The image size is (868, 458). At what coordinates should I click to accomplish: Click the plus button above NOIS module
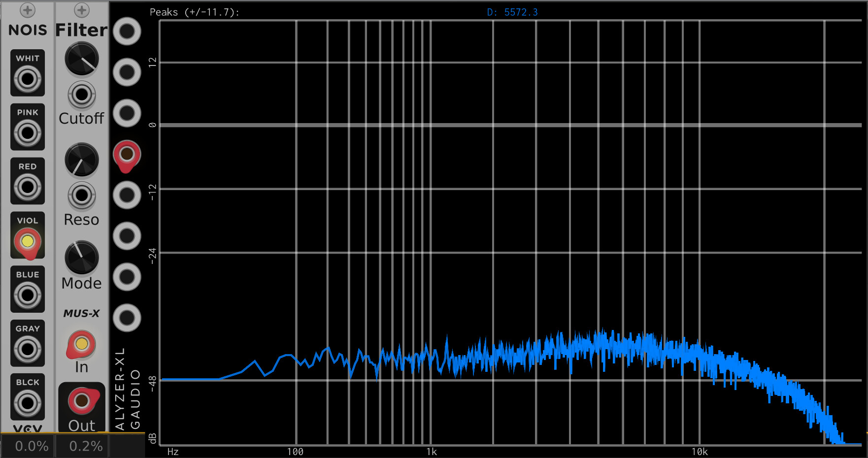[28, 10]
